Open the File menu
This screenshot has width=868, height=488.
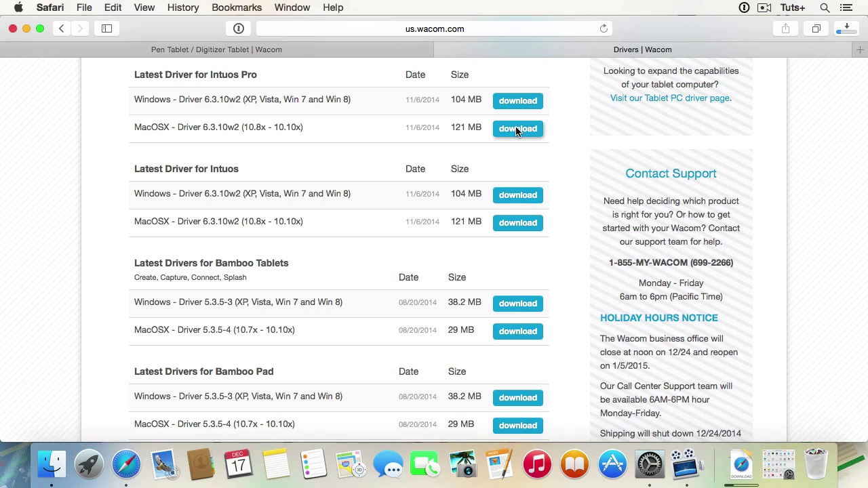click(x=84, y=7)
